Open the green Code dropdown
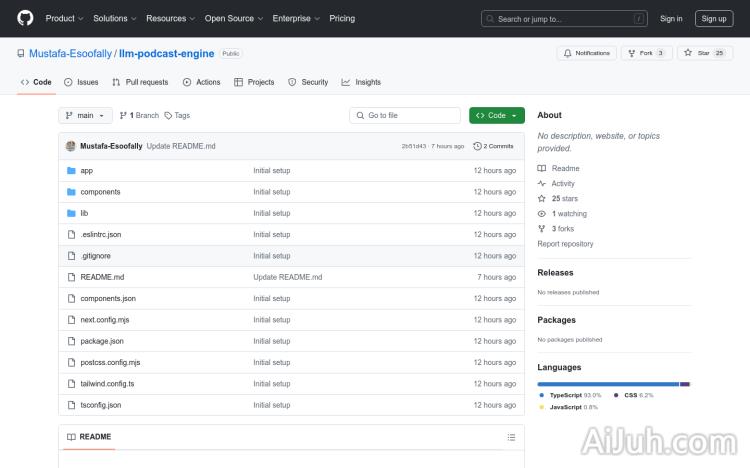Screen dimensions: 750x468 (496, 115)
